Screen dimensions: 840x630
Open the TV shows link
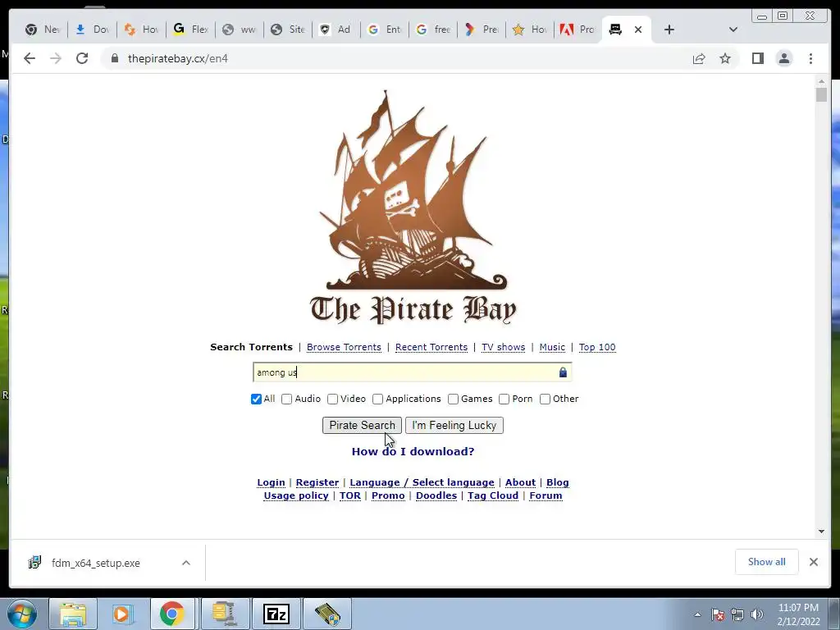(x=503, y=347)
